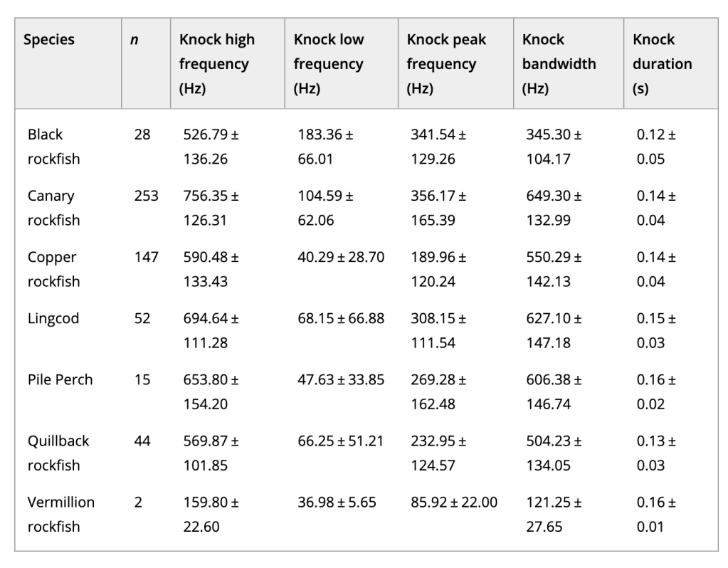728x568 pixels.
Task: Click the Species column header
Action: point(48,40)
